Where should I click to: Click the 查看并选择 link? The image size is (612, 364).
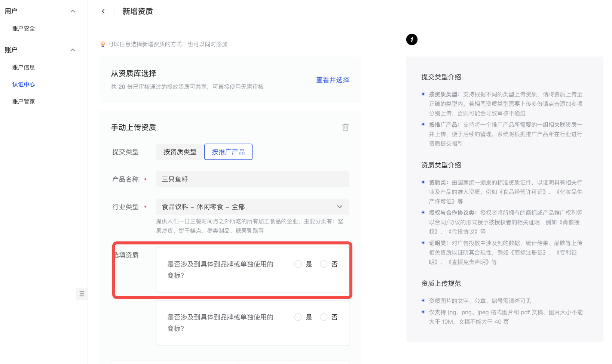[x=333, y=80]
